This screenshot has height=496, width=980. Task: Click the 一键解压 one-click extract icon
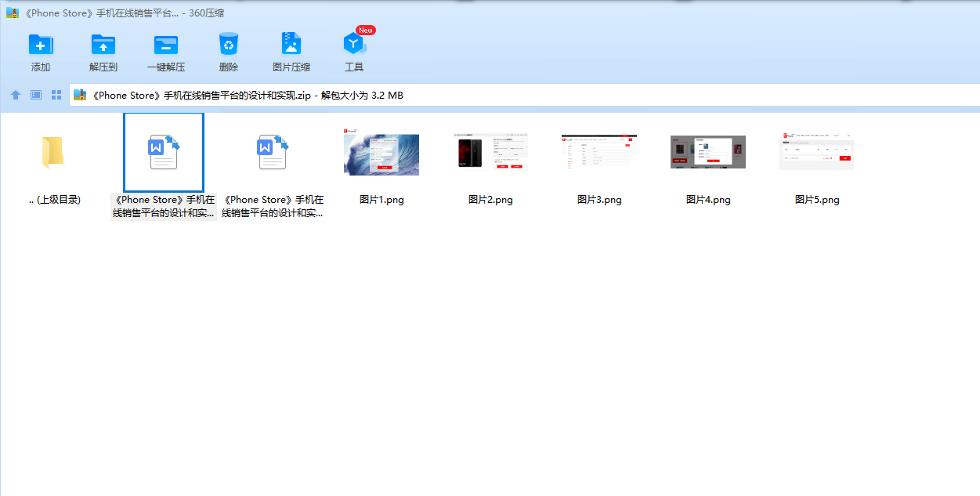(166, 44)
